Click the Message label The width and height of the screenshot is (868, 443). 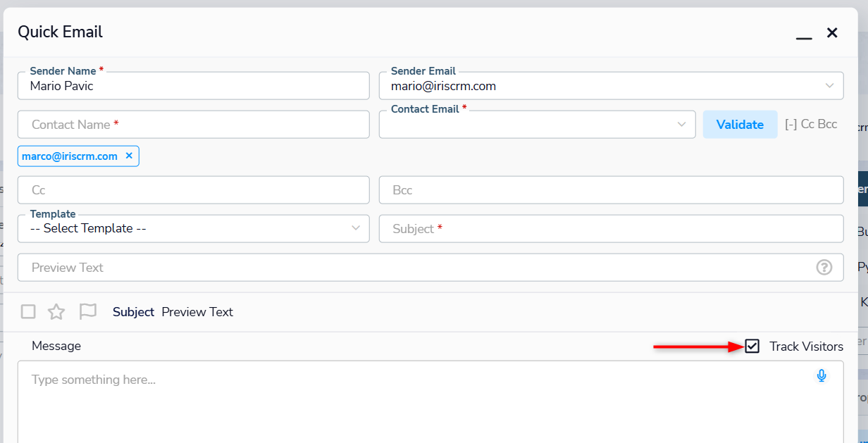click(56, 346)
